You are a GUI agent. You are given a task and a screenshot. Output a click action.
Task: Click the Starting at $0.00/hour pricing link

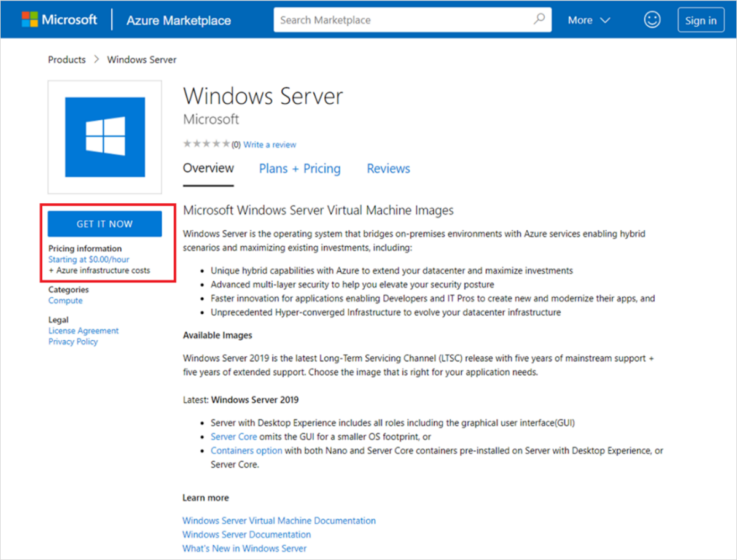pos(88,259)
